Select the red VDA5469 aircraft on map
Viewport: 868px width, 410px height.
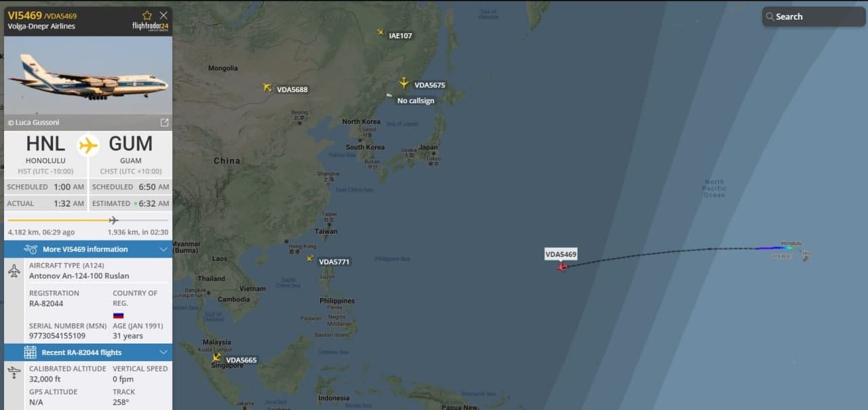(561, 267)
